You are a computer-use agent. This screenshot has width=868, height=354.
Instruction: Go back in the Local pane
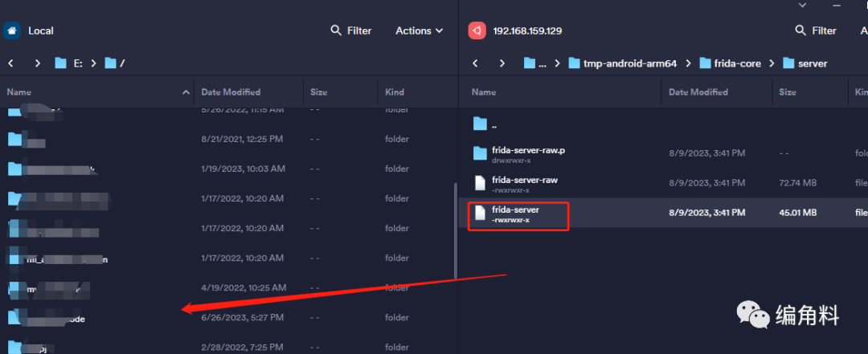[10, 63]
